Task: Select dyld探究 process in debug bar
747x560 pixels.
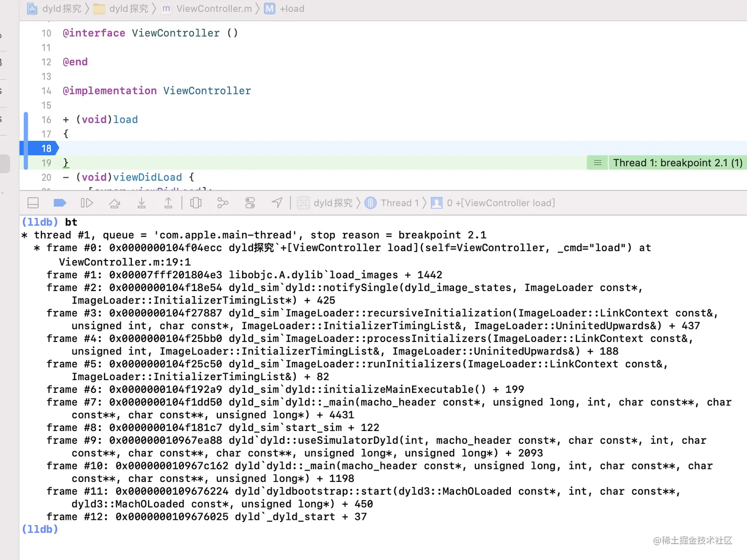Action: point(325,203)
